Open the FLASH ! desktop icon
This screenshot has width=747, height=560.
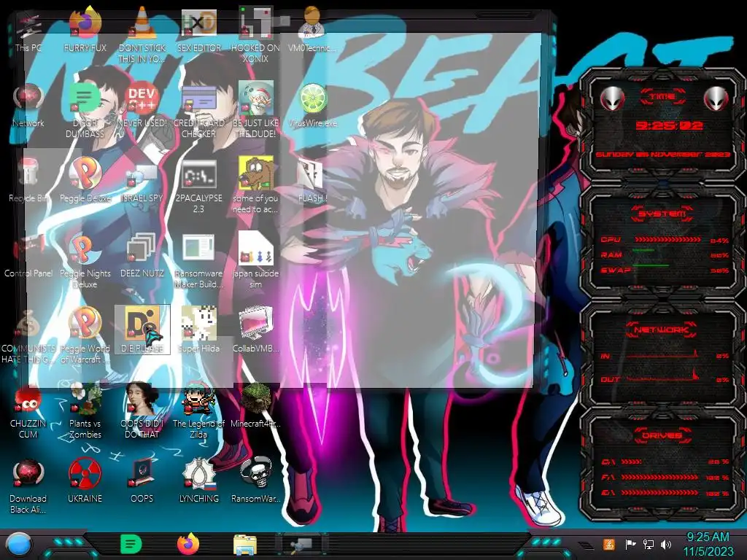pyautogui.click(x=312, y=180)
